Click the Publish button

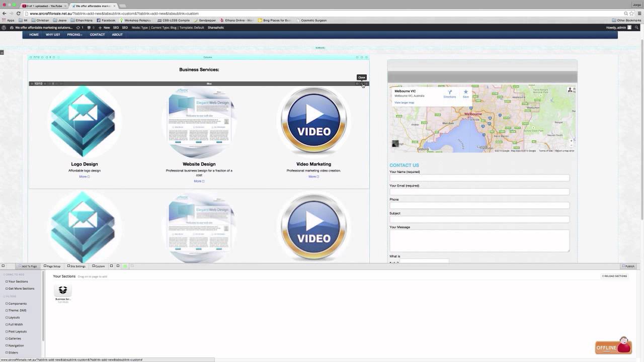[628, 266]
